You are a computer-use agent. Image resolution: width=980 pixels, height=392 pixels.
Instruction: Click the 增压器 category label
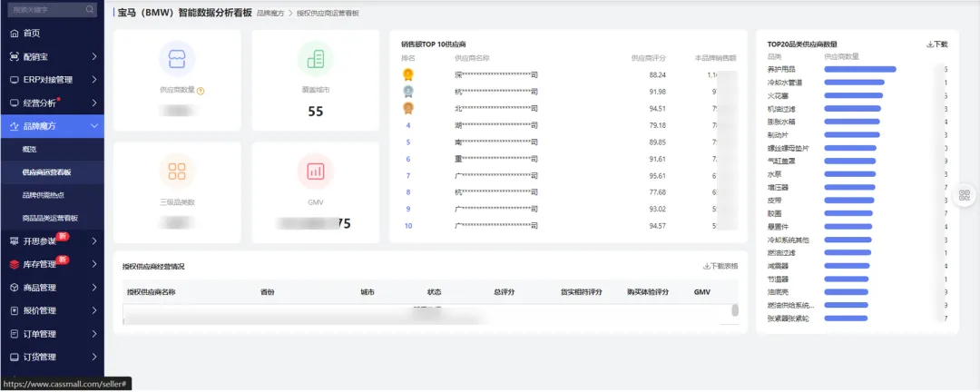pyautogui.click(x=778, y=187)
